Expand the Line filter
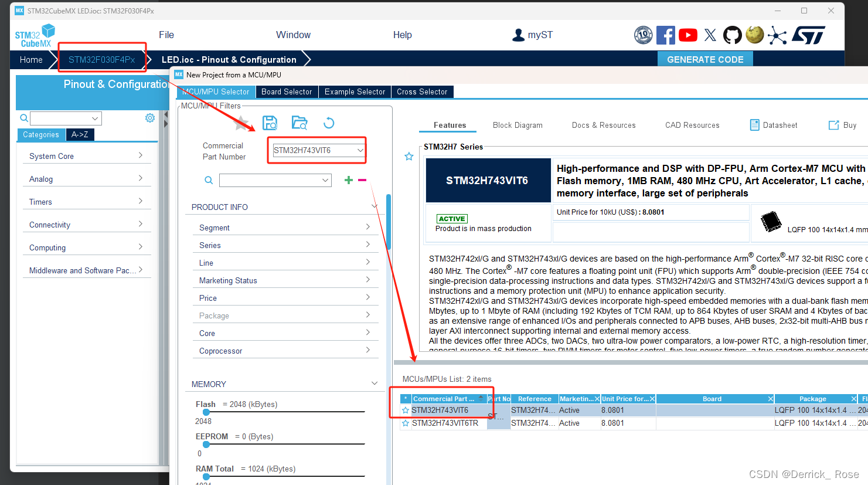Screen dimensions: 868x485 [368, 262]
